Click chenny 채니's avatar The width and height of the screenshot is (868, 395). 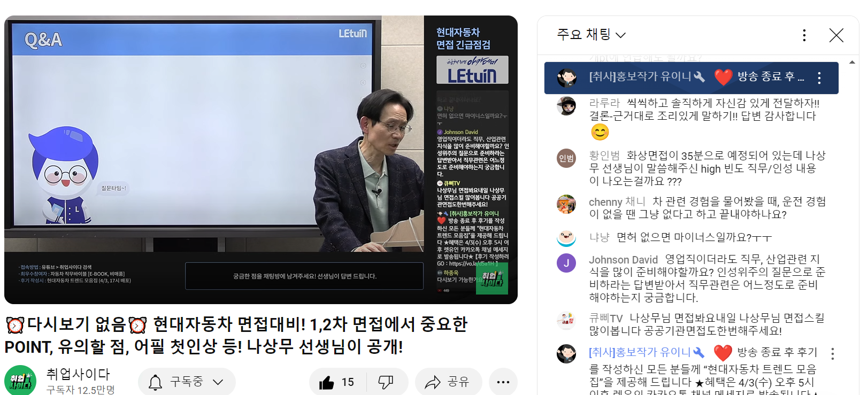[566, 204]
